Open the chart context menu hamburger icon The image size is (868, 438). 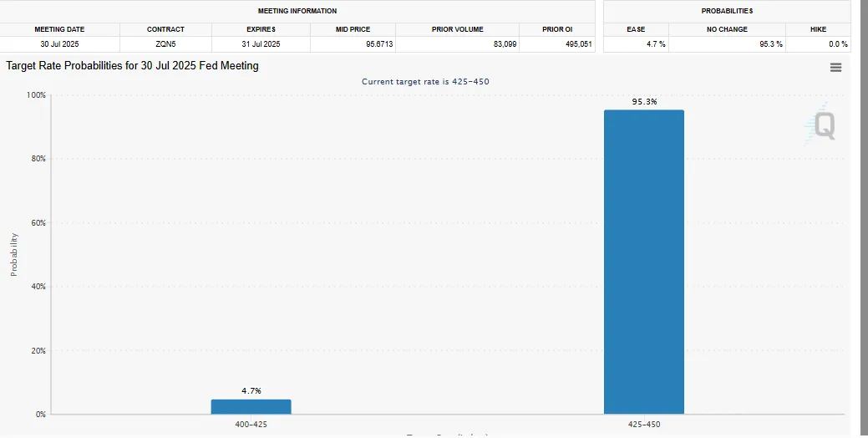[x=835, y=68]
